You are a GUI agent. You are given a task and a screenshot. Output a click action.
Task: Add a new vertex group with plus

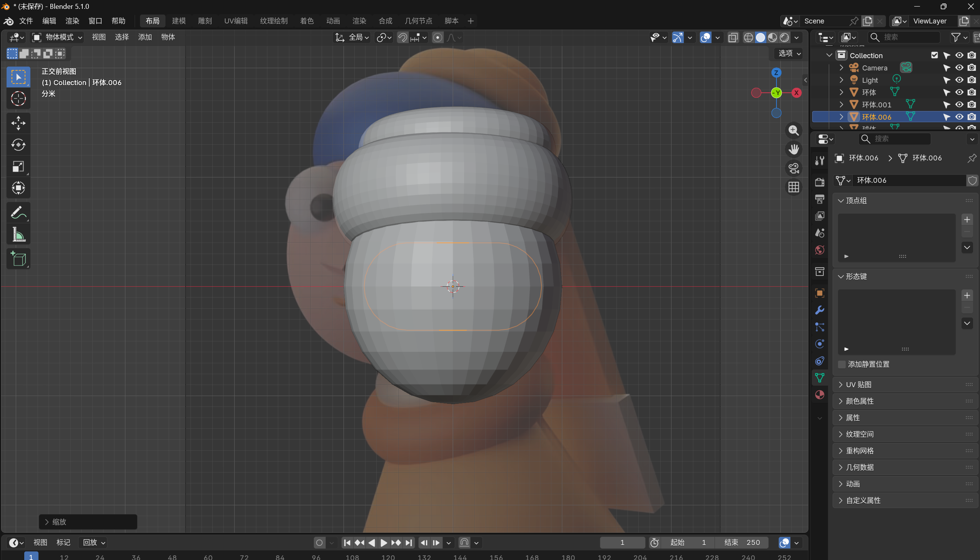pos(967,220)
